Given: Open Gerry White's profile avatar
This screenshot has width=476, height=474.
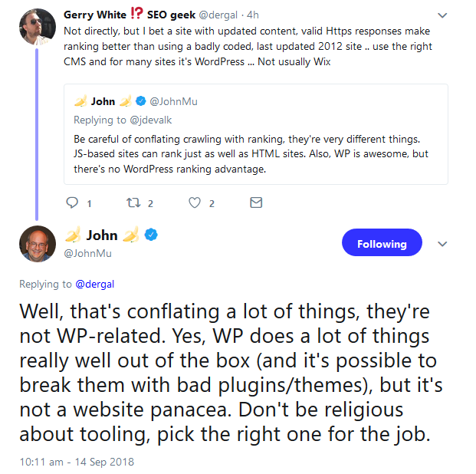Looking at the screenshot, I should [x=37, y=25].
